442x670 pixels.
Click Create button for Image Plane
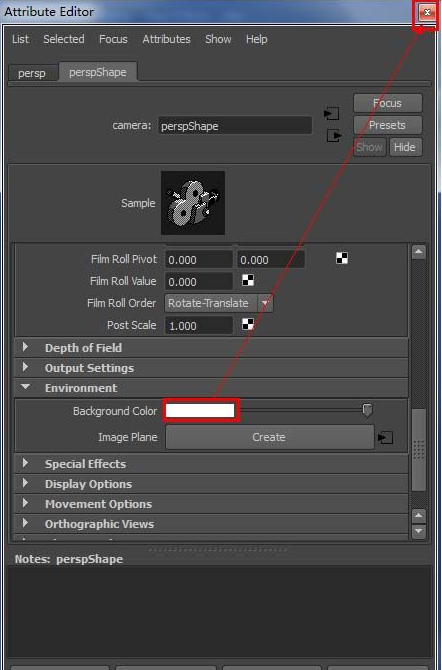pos(269,437)
